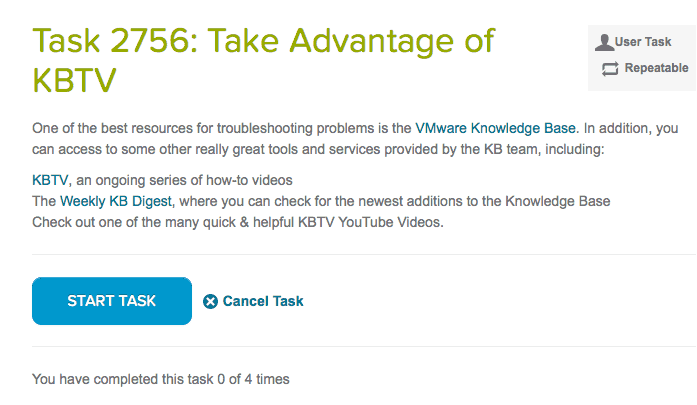The image size is (697, 405).
Task: Click the gray task-type info box
Action: (642, 58)
